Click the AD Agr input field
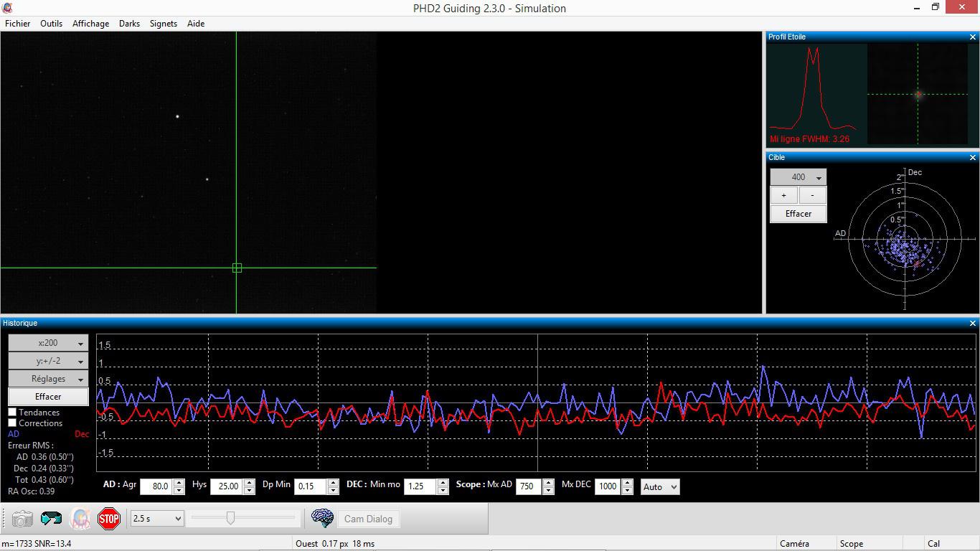980x551 pixels. point(157,486)
